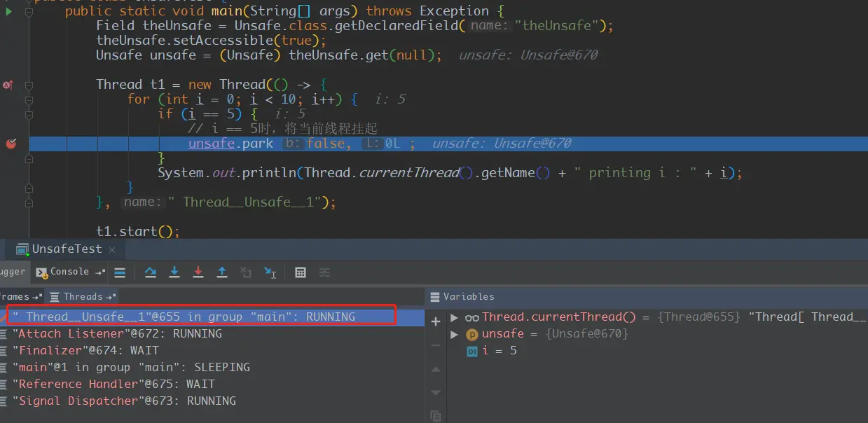Click the Step Into icon
The image size is (868, 423).
coord(174,272)
